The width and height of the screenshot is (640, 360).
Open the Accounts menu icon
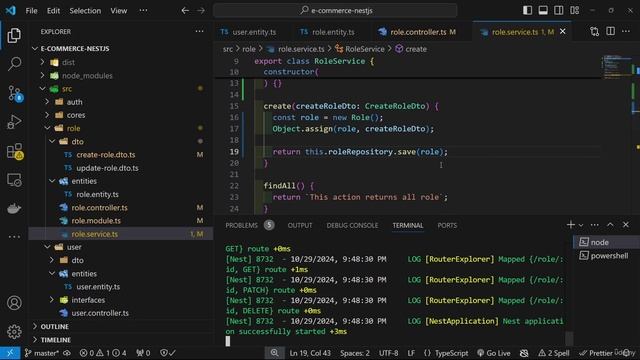pyautogui.click(x=14, y=303)
